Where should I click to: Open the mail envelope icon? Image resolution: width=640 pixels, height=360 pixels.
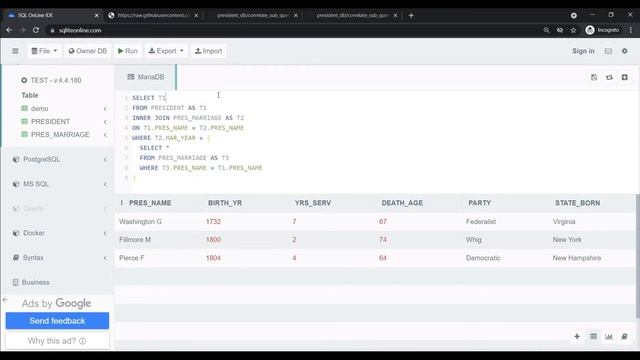coord(608,51)
